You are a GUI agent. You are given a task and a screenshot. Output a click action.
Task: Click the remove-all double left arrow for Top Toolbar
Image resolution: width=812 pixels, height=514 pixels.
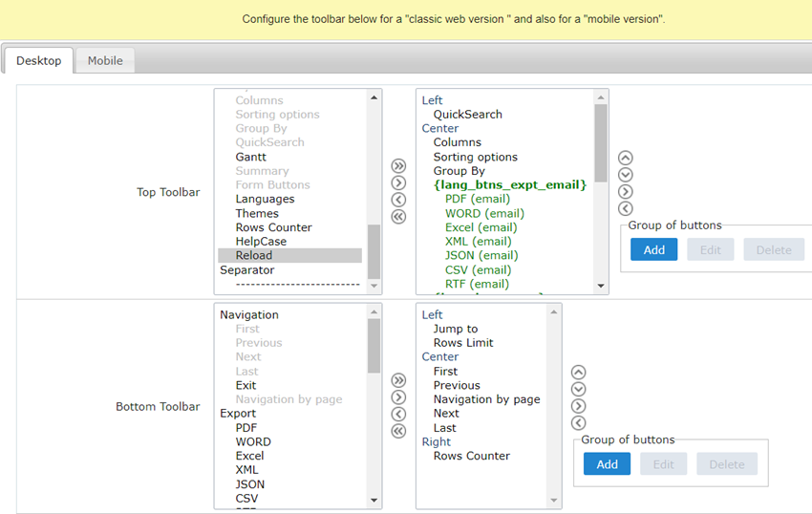click(x=398, y=216)
